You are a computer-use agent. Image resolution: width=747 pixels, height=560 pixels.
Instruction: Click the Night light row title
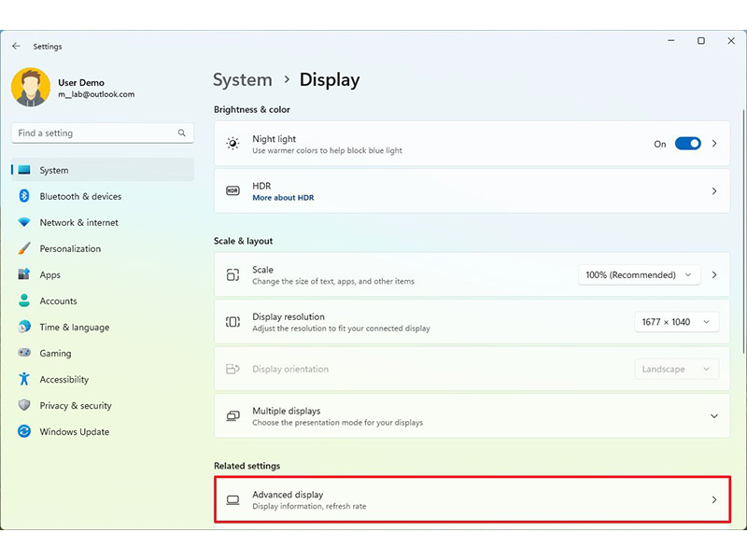pos(274,138)
